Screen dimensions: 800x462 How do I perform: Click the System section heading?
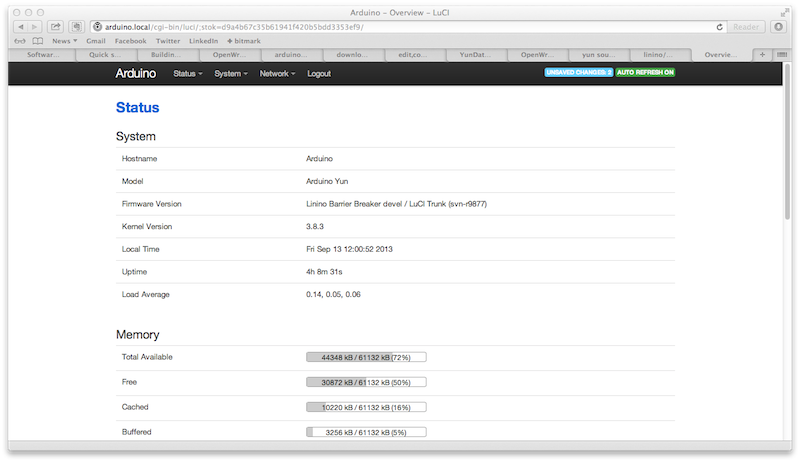(x=136, y=136)
